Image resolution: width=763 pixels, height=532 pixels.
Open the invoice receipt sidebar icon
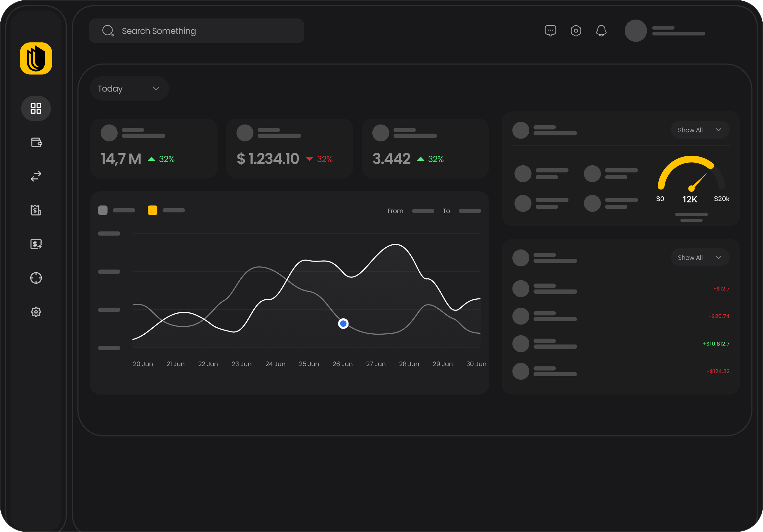[x=36, y=210]
